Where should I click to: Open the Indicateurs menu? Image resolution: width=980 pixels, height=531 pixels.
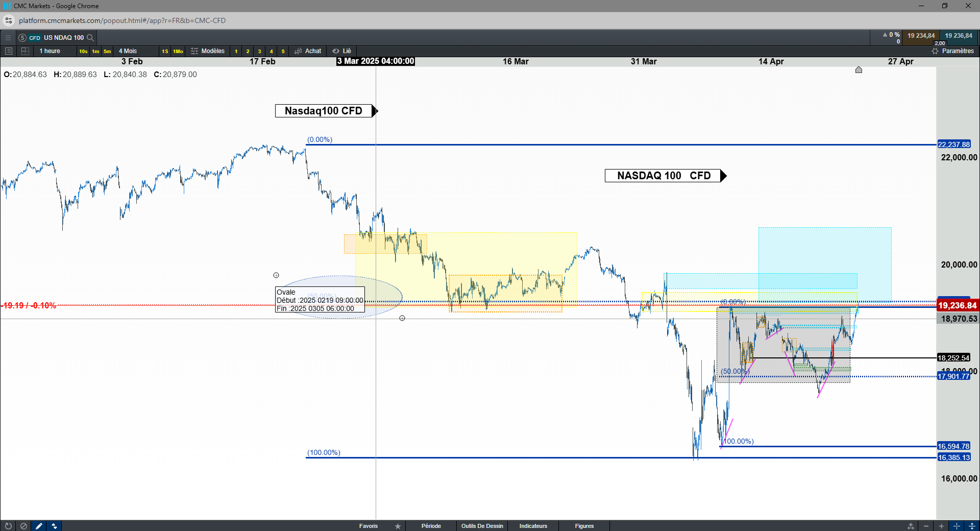click(533, 526)
